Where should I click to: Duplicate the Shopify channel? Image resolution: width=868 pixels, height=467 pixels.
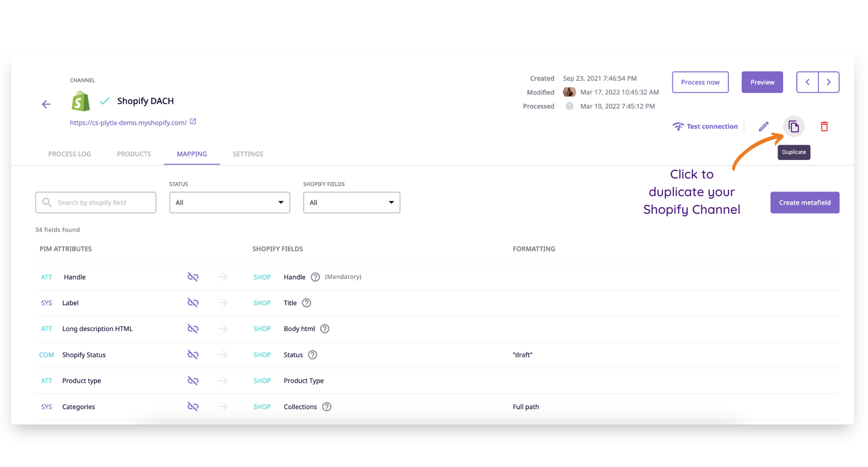(x=794, y=127)
